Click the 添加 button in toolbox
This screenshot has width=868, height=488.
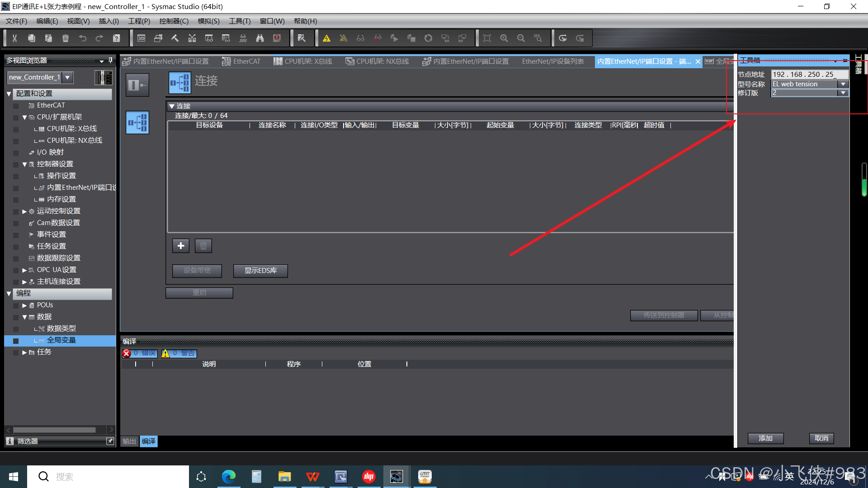coord(765,438)
